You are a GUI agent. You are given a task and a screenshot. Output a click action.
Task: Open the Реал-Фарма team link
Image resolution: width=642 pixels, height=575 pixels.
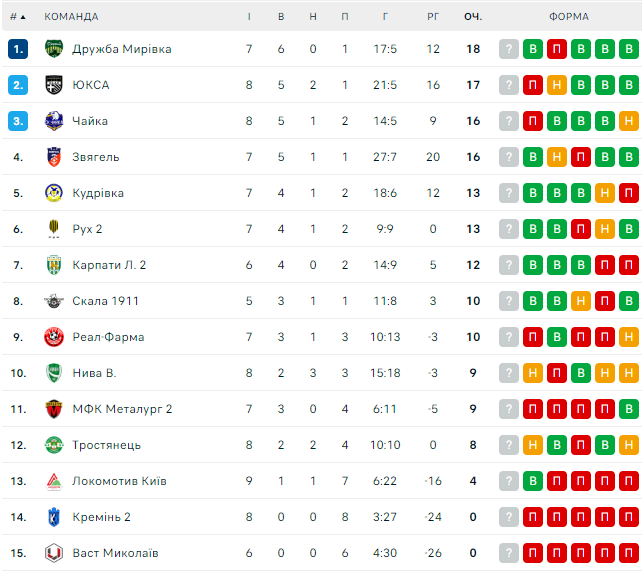click(x=108, y=337)
